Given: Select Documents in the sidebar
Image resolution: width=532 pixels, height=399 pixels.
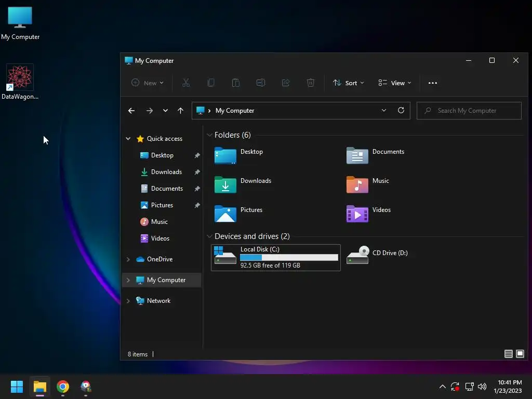Looking at the screenshot, I should click(167, 188).
